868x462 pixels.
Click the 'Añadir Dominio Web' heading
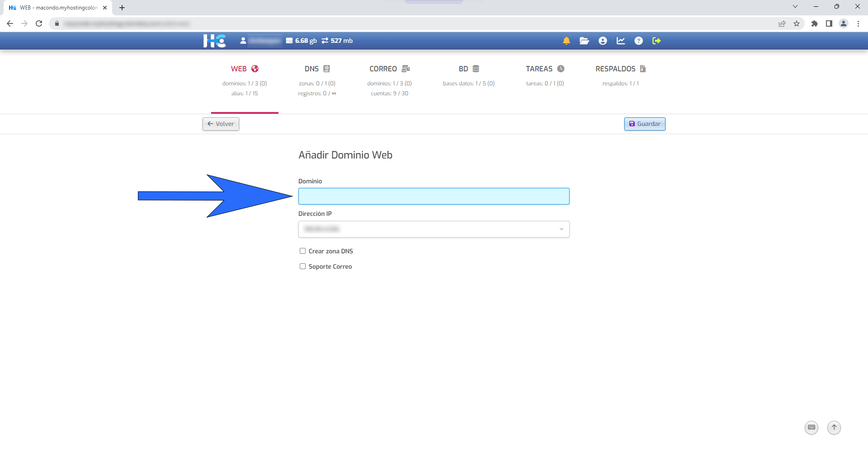(345, 155)
